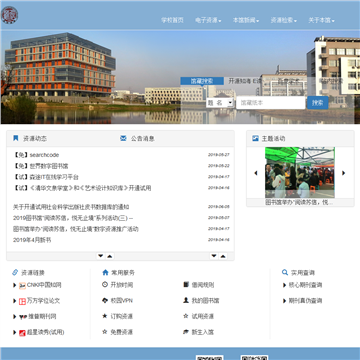The height and width of the screenshot is (360, 360).
Task: Click the 万方学位论文 logo icon
Action: [22, 301]
